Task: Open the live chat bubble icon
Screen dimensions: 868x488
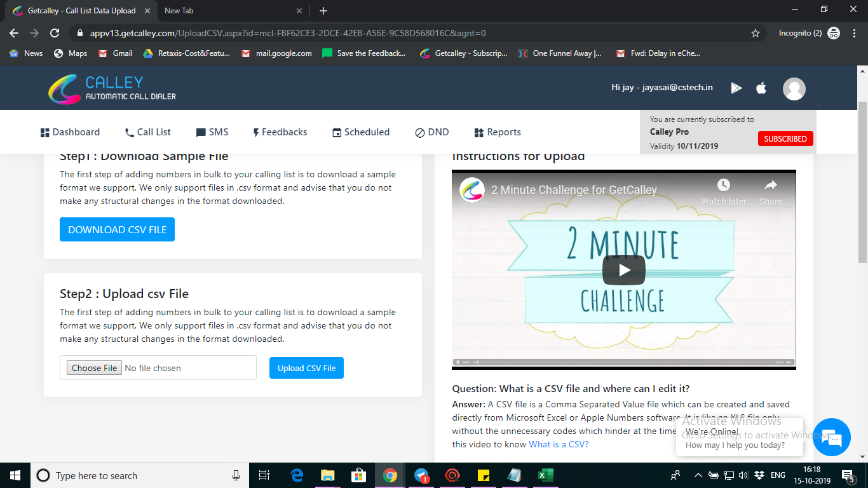Action: pos(832,437)
